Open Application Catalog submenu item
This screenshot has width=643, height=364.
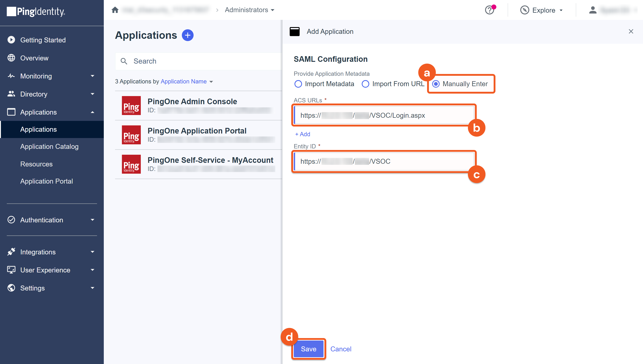click(x=49, y=147)
